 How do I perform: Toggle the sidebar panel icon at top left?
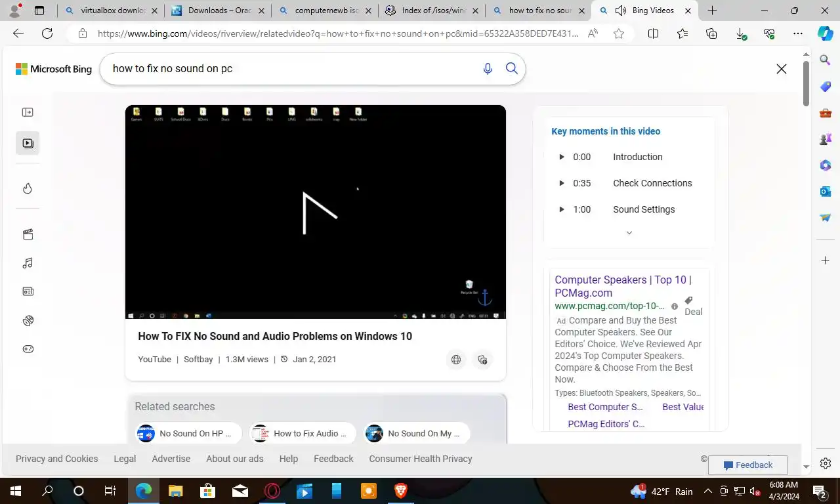pos(28,112)
